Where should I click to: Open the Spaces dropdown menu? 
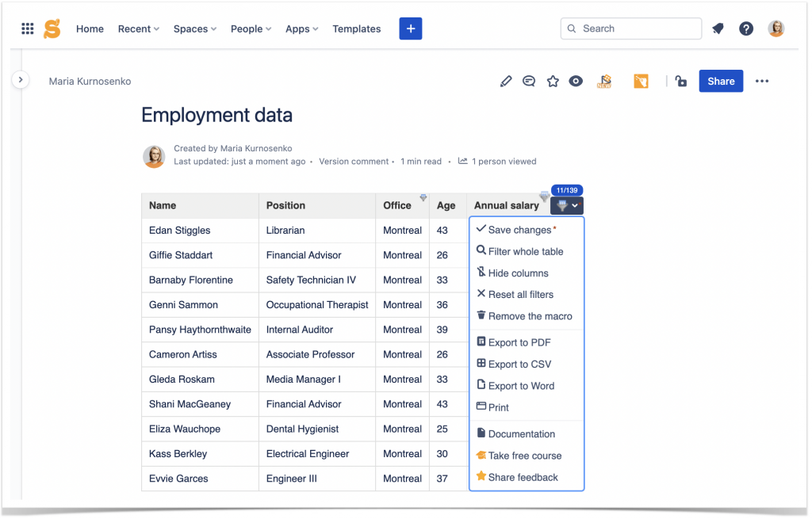point(194,29)
